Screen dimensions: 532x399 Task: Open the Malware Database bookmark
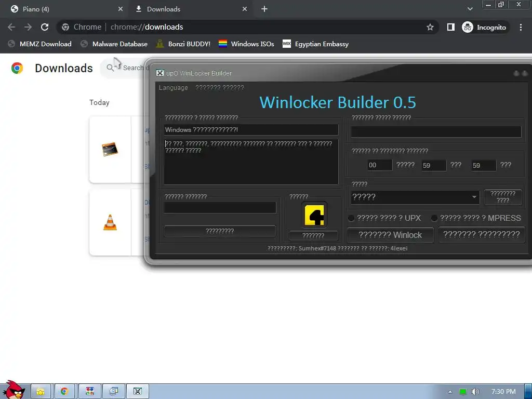(x=114, y=44)
